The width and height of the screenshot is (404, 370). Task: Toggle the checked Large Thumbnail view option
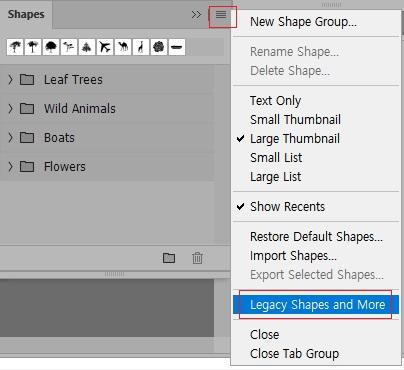point(295,138)
